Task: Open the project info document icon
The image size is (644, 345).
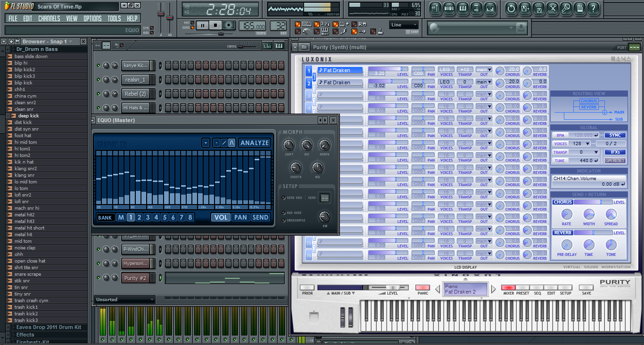Action: click(x=579, y=8)
